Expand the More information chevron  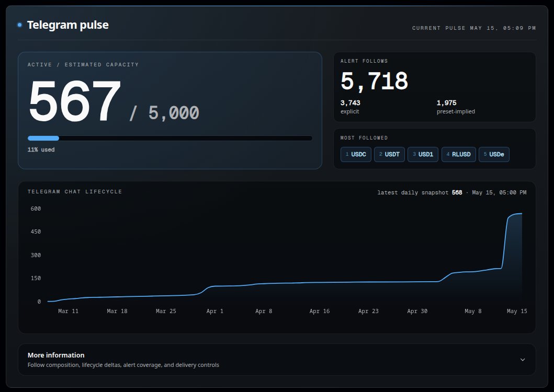click(523, 360)
